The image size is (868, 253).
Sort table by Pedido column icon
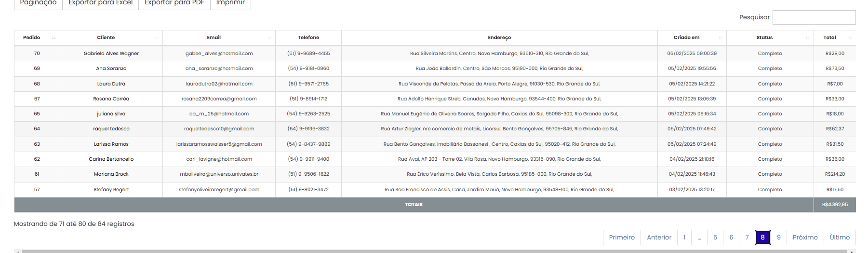54,38
